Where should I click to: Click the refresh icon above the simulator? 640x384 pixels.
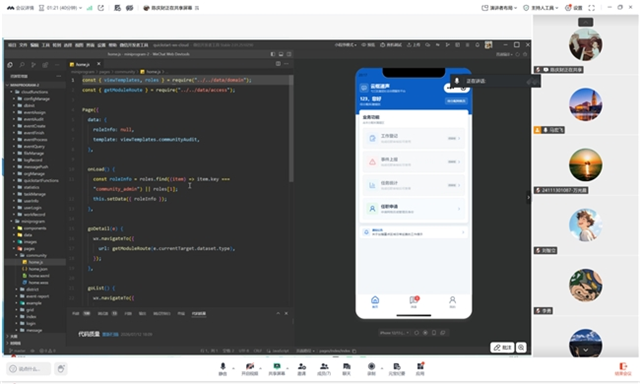click(518, 54)
